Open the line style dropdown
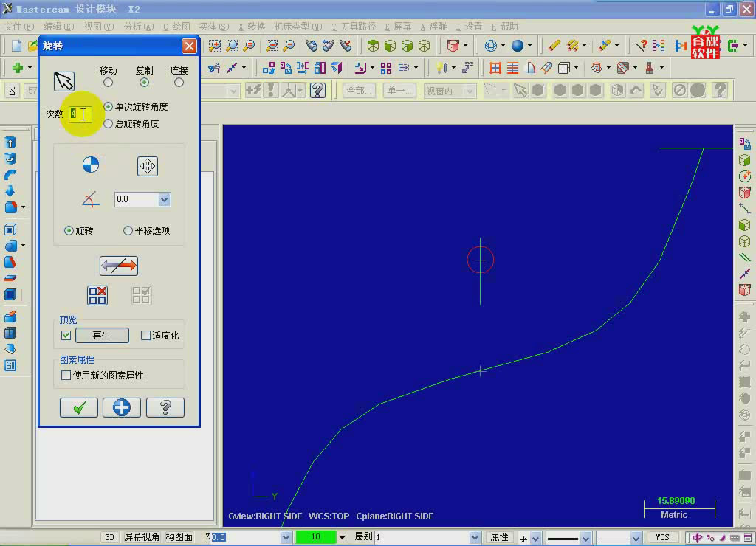Screen dimensions: 756x546 tap(585, 539)
